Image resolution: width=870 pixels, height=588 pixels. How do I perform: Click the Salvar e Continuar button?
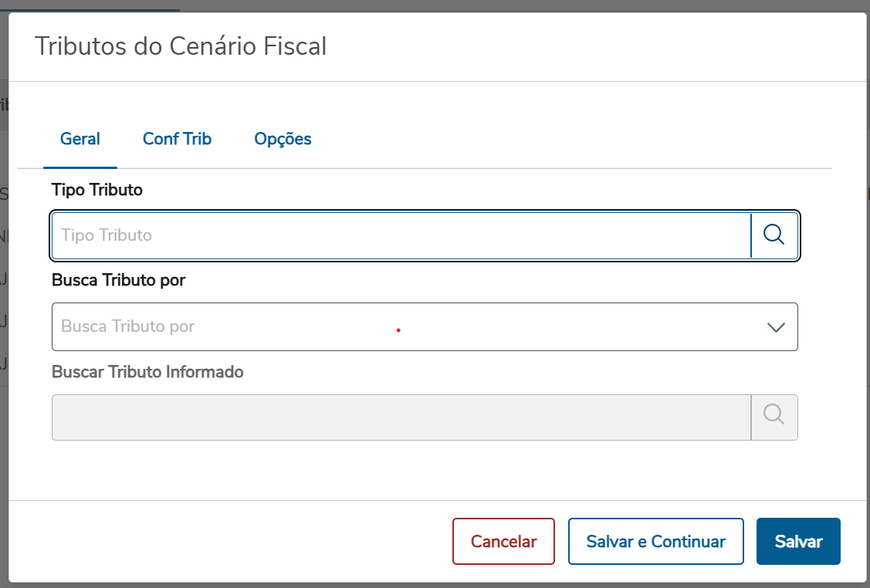click(655, 542)
